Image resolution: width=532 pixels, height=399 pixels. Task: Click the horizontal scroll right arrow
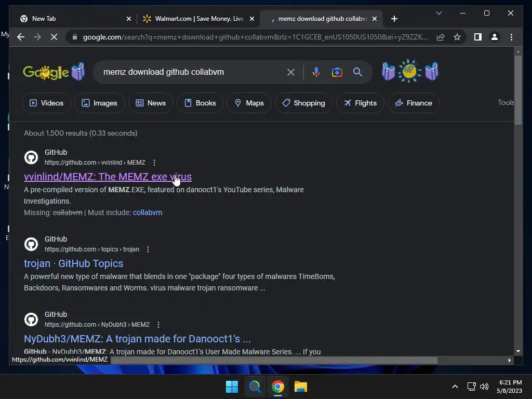(509, 361)
